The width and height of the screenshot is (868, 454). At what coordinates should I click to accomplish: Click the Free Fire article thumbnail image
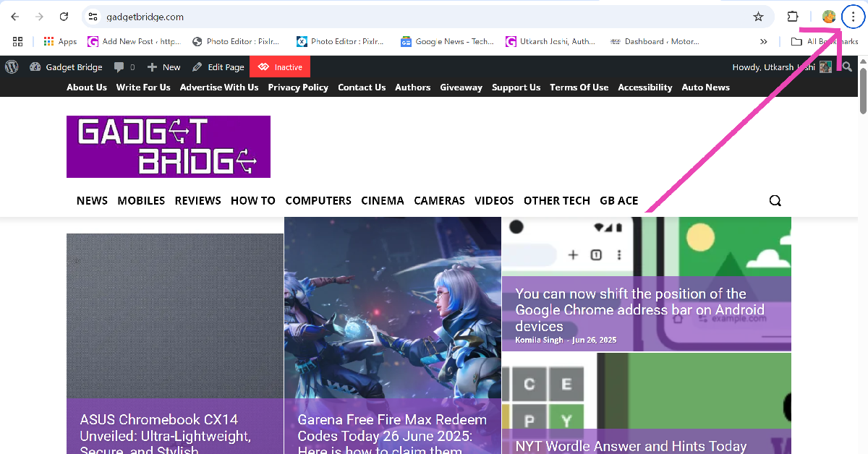(x=392, y=307)
